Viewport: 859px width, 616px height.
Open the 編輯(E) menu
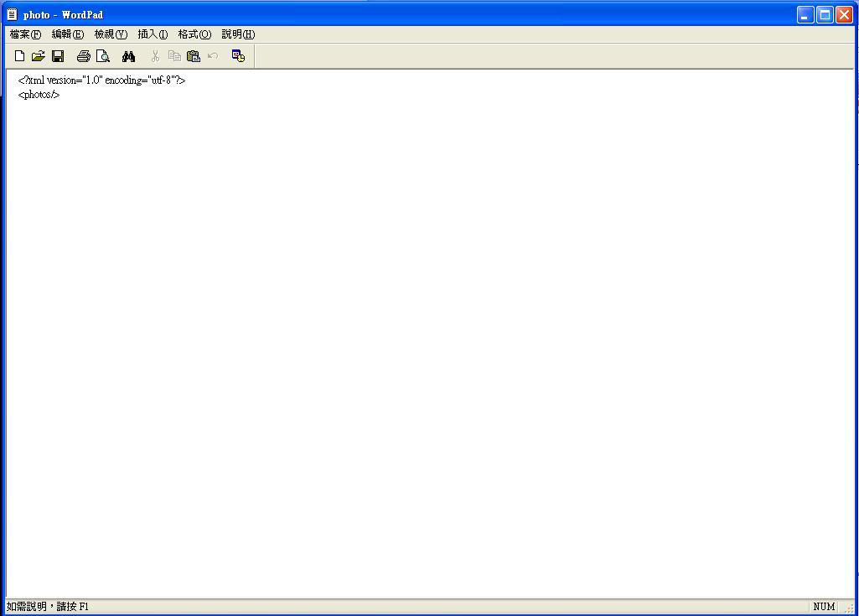pos(67,34)
